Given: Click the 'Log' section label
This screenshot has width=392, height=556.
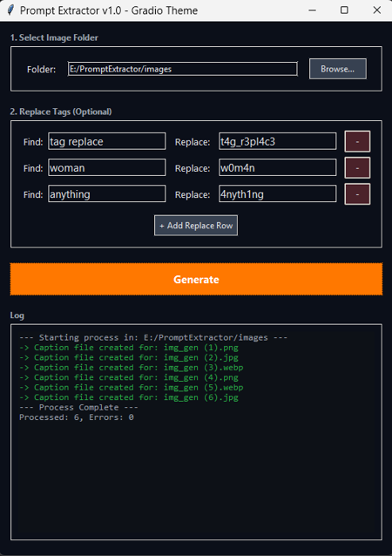Looking at the screenshot, I should (17, 315).
